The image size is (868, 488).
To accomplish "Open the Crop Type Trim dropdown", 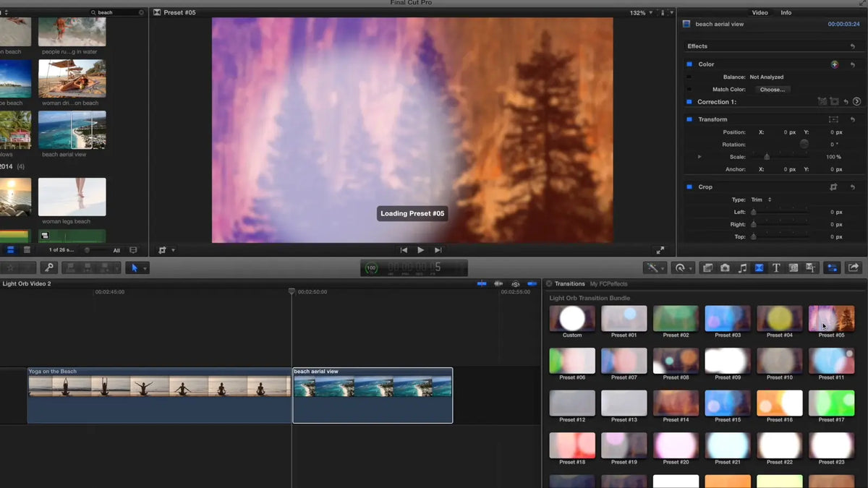I will pyautogui.click(x=761, y=200).
